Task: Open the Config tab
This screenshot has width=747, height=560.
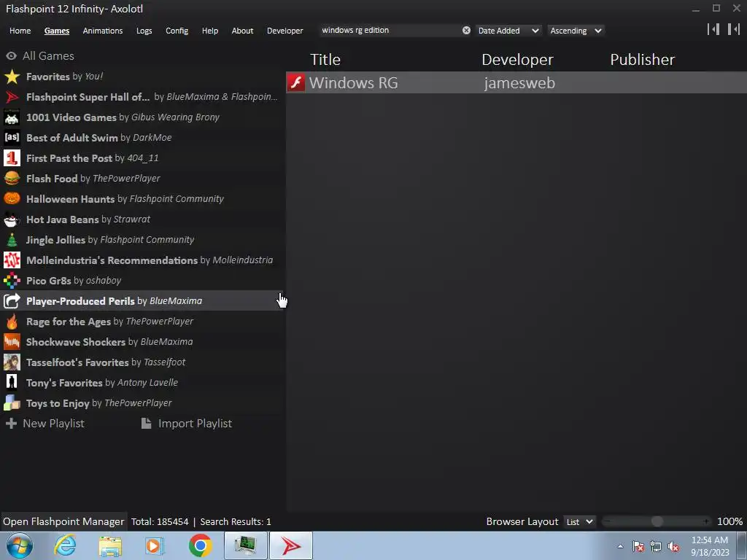Action: tap(177, 31)
